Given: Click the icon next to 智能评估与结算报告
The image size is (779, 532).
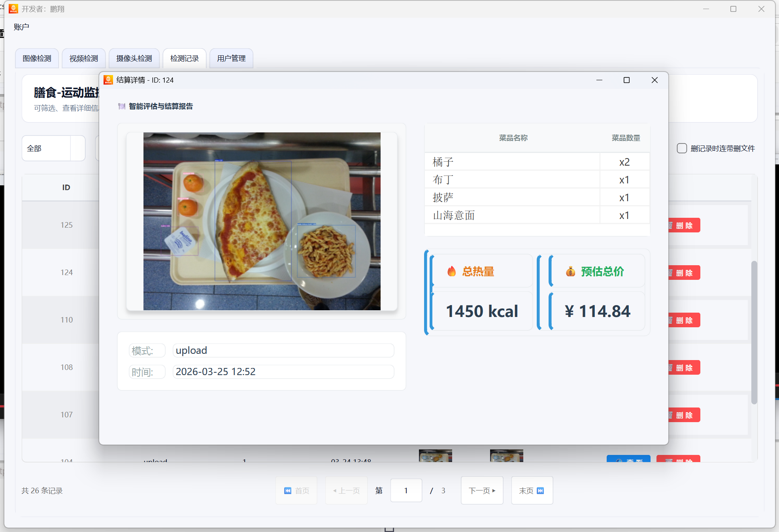Looking at the screenshot, I should click(x=122, y=106).
